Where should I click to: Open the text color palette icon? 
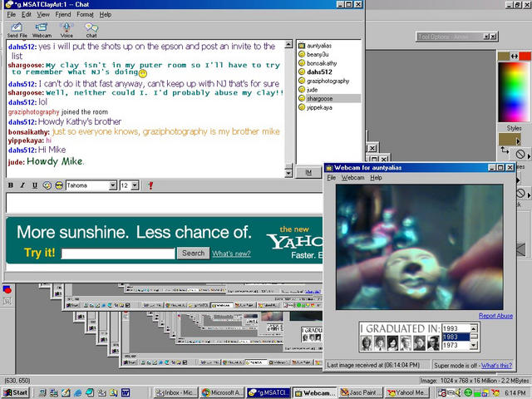(x=47, y=185)
